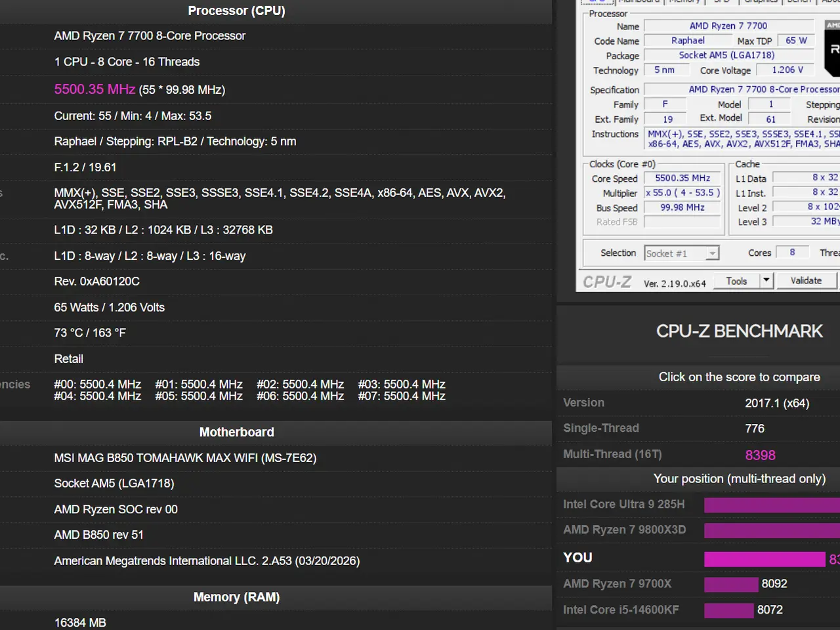The width and height of the screenshot is (840, 630).
Task: Click the Name field AMD Ryzen 7 7700
Action: [728, 26]
